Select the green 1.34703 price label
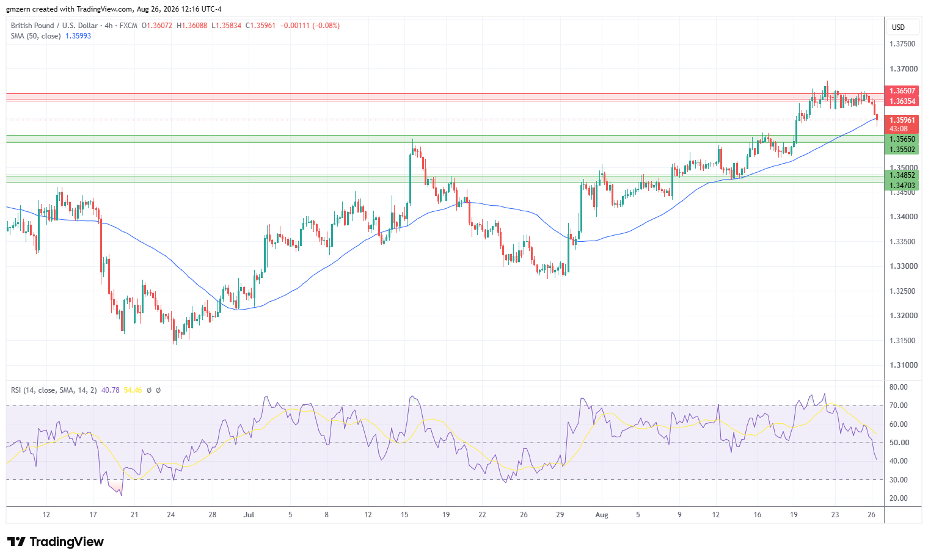The width and height of the screenshot is (928, 560). coord(902,186)
